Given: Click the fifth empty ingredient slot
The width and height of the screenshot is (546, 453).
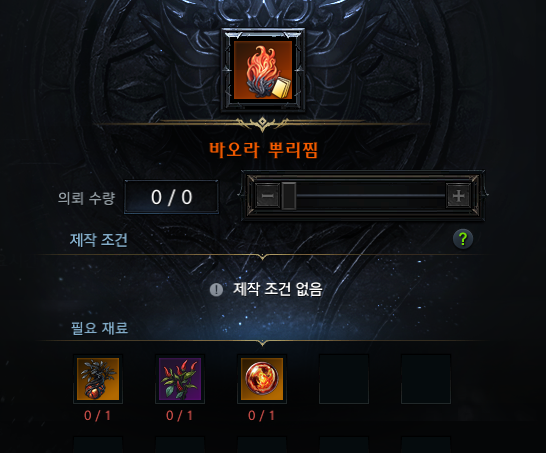Looking at the screenshot, I should pyautogui.click(x=426, y=379).
